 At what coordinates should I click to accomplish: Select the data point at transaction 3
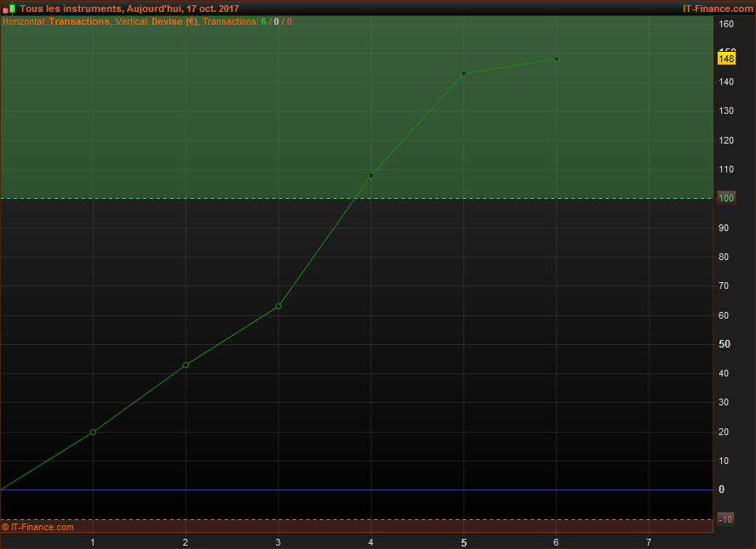[278, 306]
